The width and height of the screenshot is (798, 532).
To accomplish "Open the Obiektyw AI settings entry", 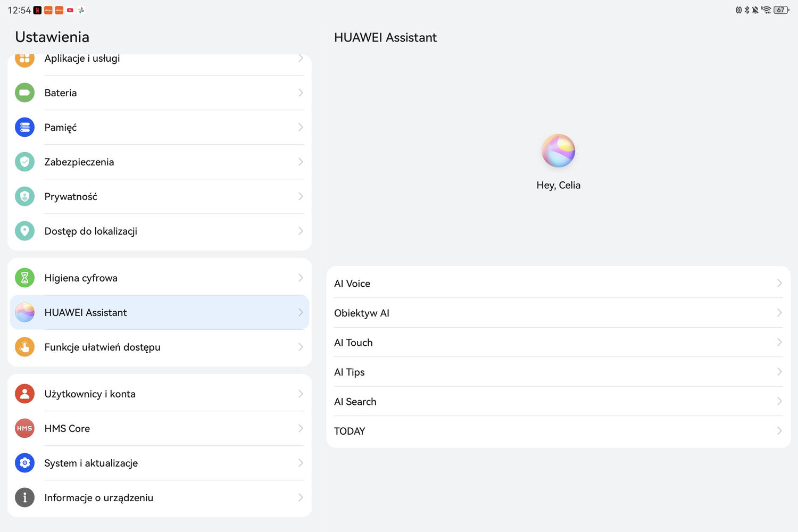I will (558, 313).
